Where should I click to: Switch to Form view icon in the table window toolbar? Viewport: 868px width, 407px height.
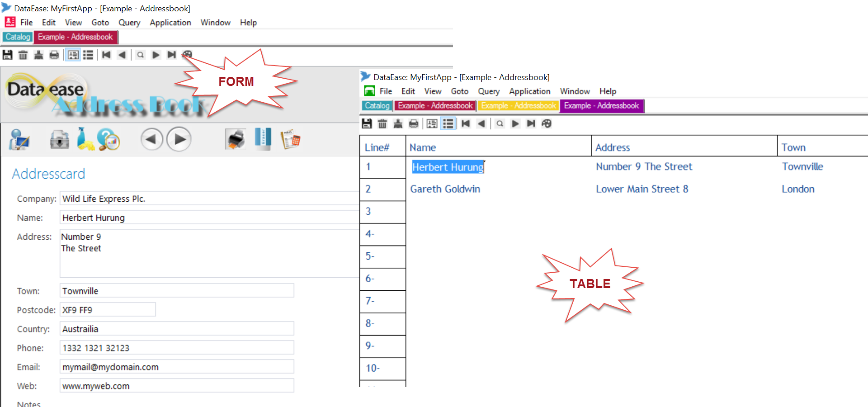click(432, 124)
